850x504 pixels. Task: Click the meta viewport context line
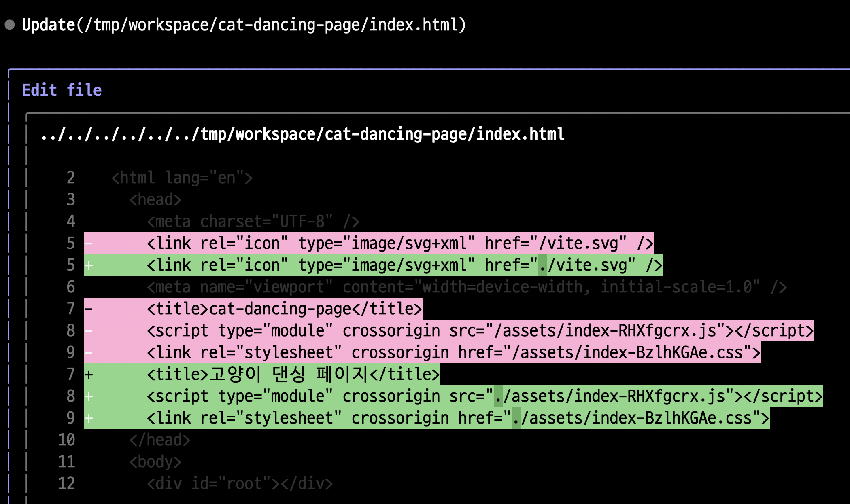[x=467, y=287]
